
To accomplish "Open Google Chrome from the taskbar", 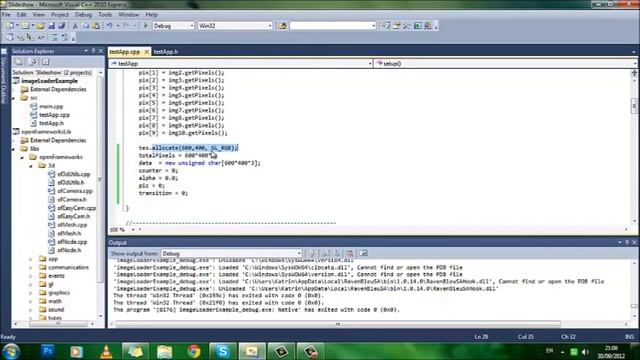I will point(194,351).
